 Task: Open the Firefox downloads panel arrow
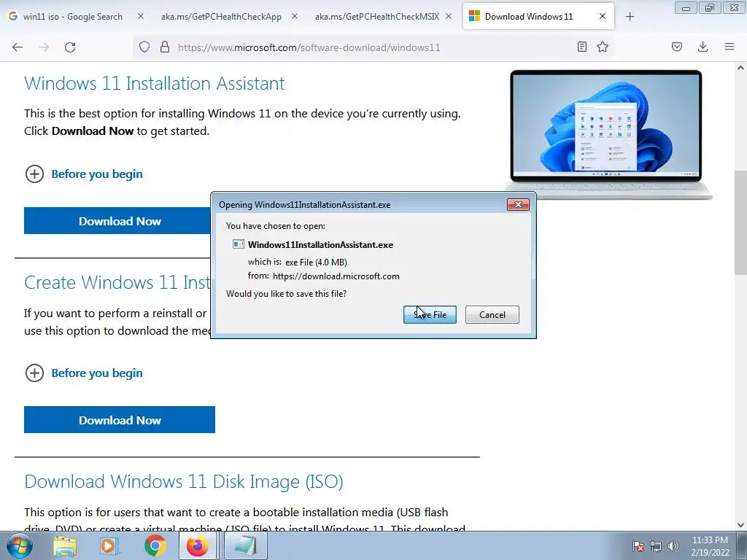703,47
